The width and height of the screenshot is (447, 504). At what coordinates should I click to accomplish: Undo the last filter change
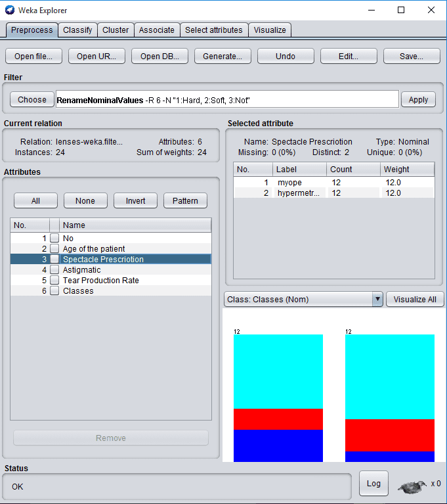[x=286, y=57]
